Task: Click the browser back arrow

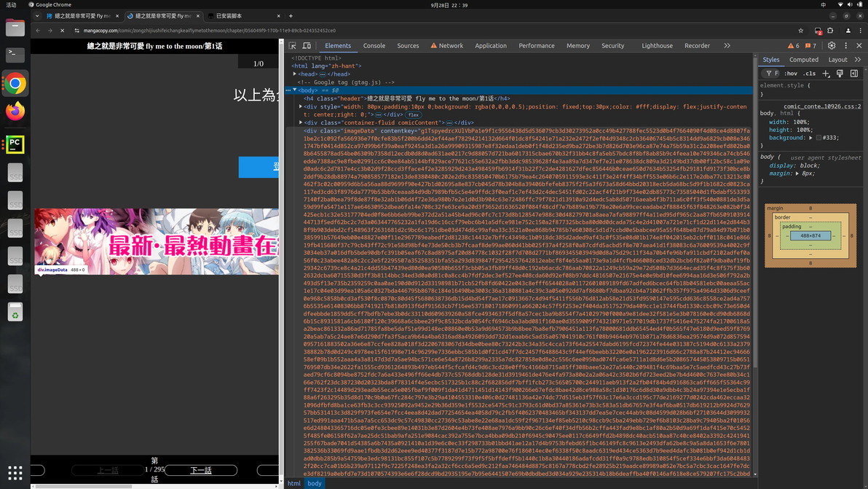Action: click(38, 31)
